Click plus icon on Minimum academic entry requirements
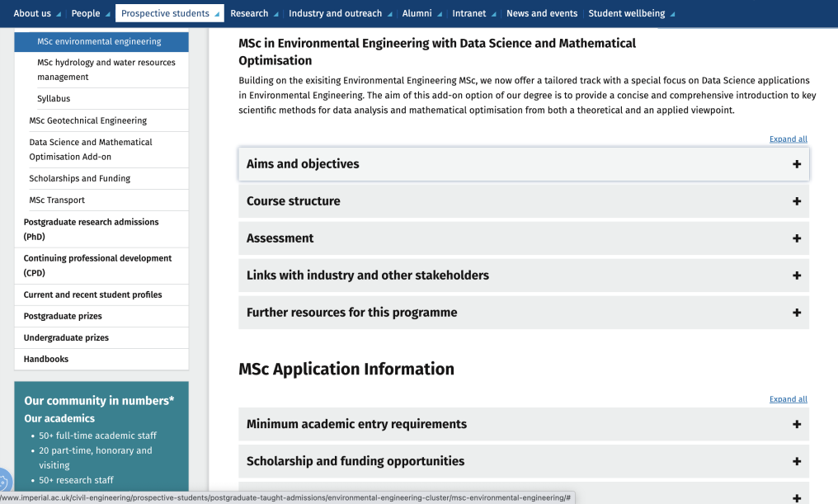 pos(797,424)
